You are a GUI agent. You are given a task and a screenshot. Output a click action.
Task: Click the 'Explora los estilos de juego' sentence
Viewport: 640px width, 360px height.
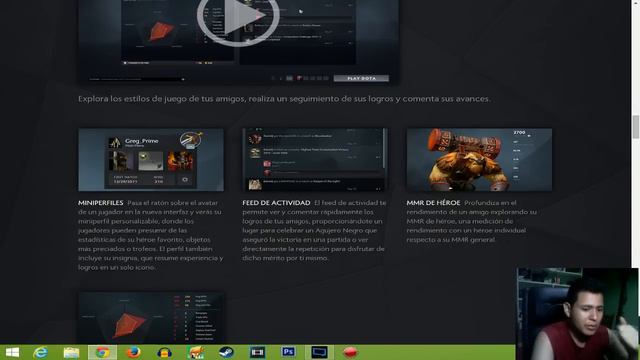tap(284, 99)
